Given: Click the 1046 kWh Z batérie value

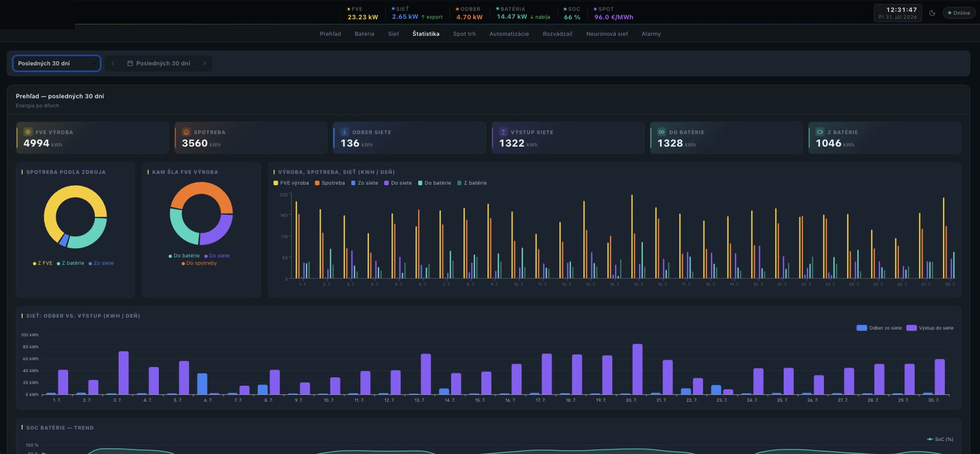Looking at the screenshot, I should pyautogui.click(x=834, y=143).
